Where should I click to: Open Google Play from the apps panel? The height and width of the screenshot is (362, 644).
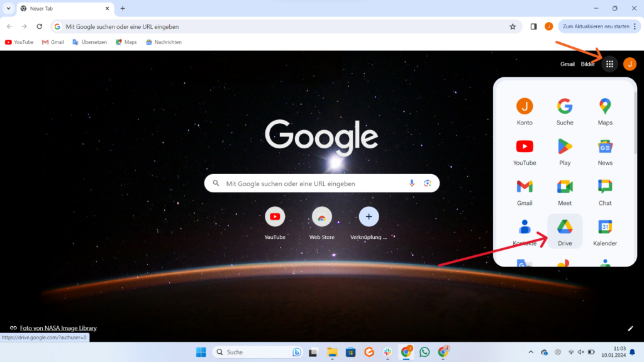click(x=565, y=151)
